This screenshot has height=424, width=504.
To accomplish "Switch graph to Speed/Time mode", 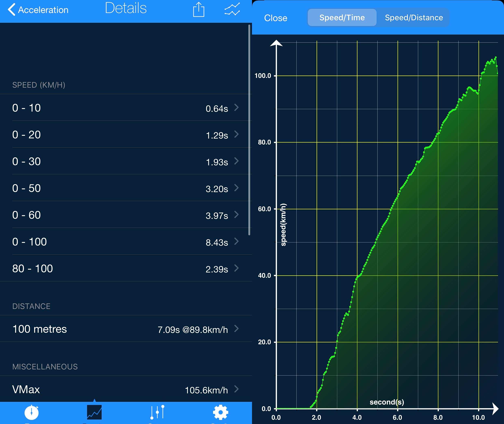I will click(342, 17).
